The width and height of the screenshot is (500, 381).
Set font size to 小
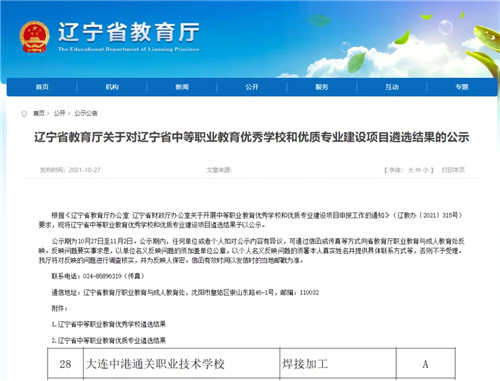click(x=426, y=170)
